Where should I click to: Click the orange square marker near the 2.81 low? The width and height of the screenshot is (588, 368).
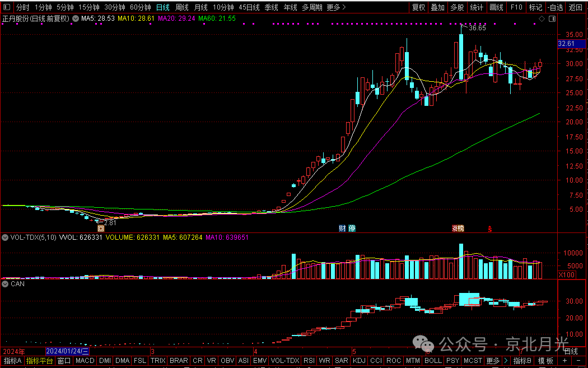point(101,228)
